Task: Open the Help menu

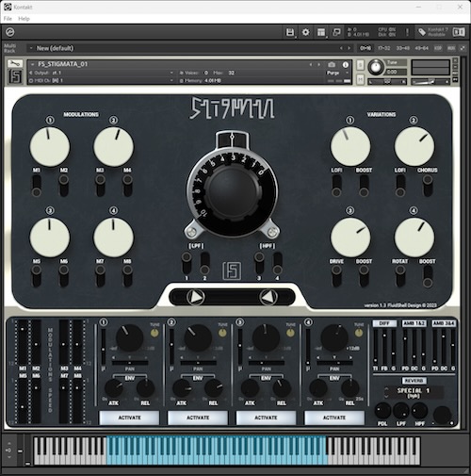Action: point(24,19)
